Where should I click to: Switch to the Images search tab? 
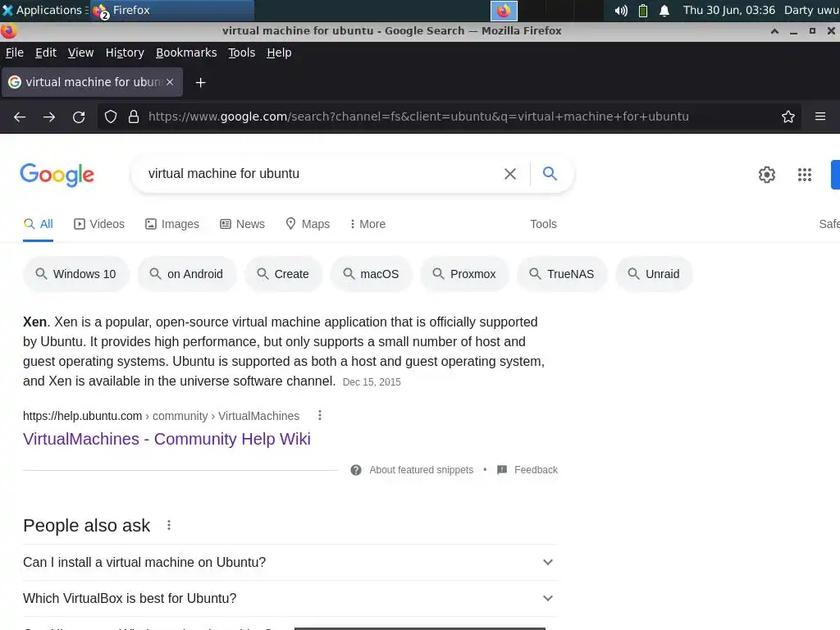tap(172, 224)
